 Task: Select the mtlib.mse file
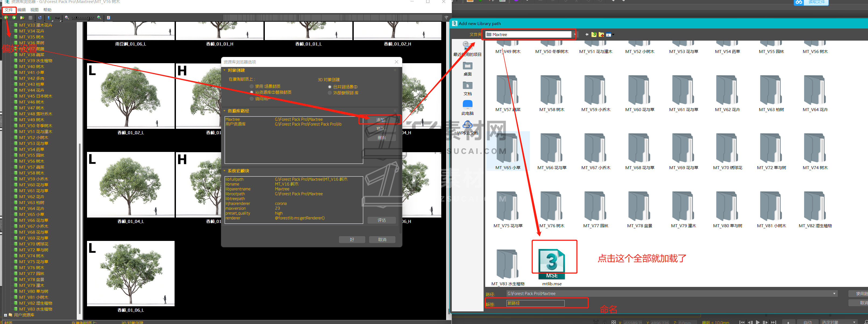[552, 264]
